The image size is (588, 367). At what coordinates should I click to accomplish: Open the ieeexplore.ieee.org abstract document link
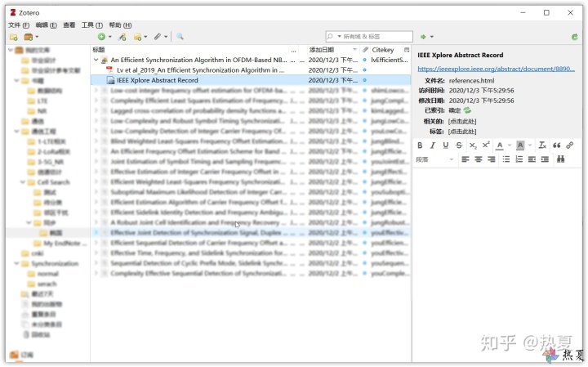point(496,69)
